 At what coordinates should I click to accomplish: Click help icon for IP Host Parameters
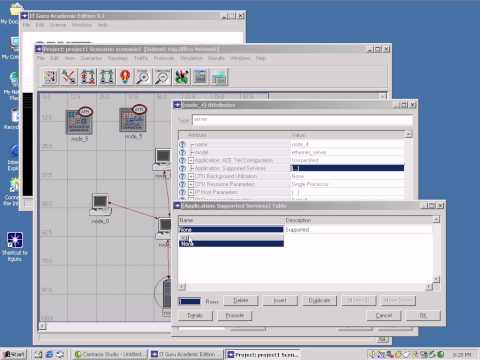click(182, 192)
